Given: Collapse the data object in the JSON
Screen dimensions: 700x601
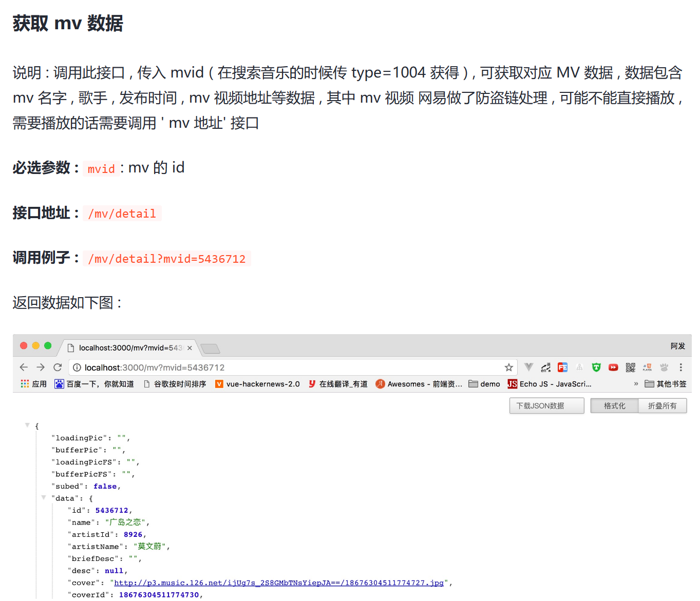Looking at the screenshot, I should [x=44, y=497].
